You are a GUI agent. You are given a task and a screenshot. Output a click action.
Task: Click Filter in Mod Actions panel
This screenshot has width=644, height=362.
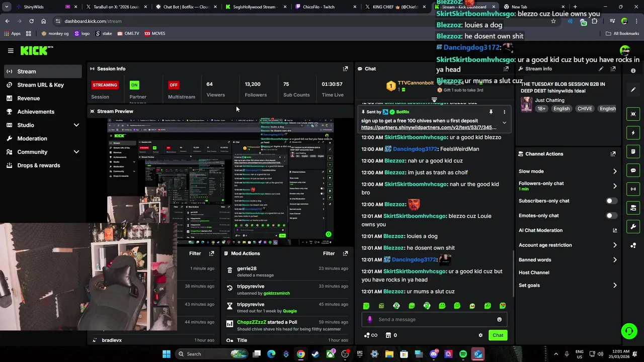pyautogui.click(x=329, y=253)
